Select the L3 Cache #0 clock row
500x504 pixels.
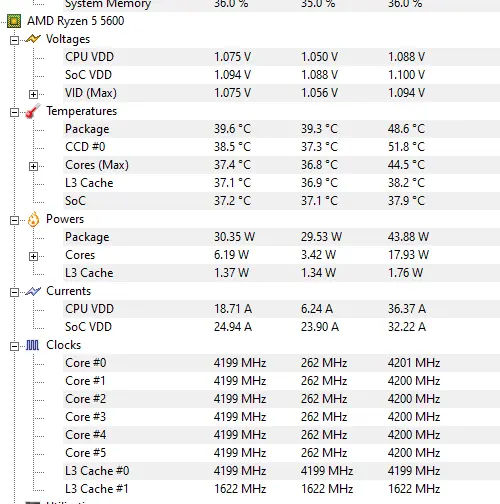click(x=281, y=471)
